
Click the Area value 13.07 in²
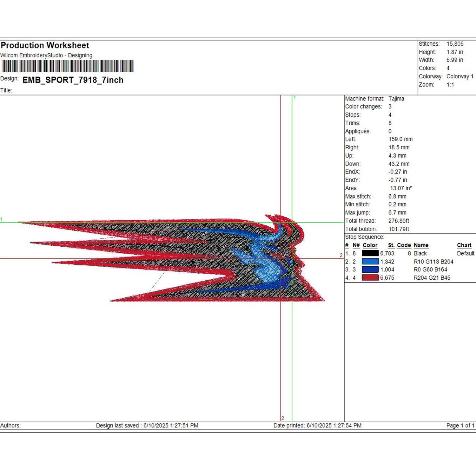click(x=401, y=188)
